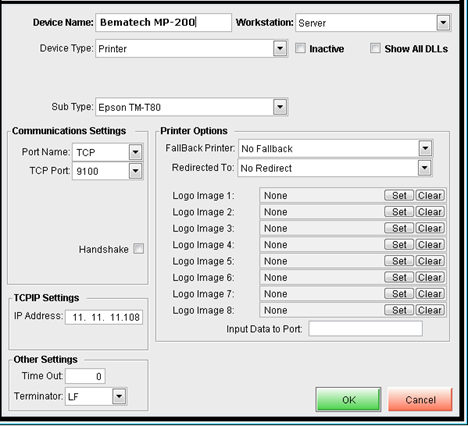Click Clear for Logo Image 5
The width and height of the screenshot is (468, 426).
(430, 261)
